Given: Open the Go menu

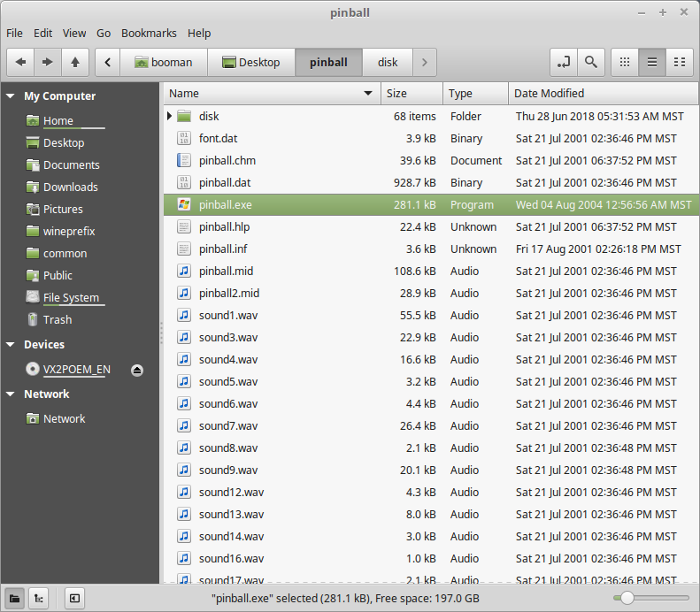Looking at the screenshot, I should coord(104,33).
